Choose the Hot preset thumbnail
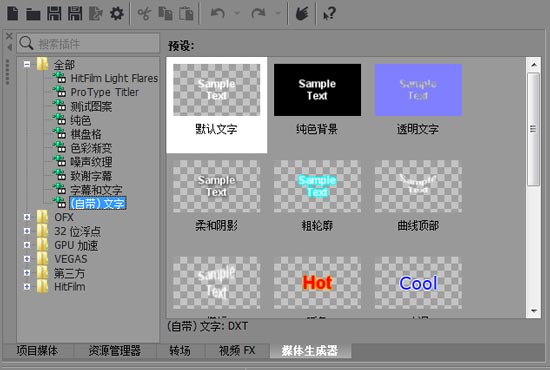 point(317,283)
